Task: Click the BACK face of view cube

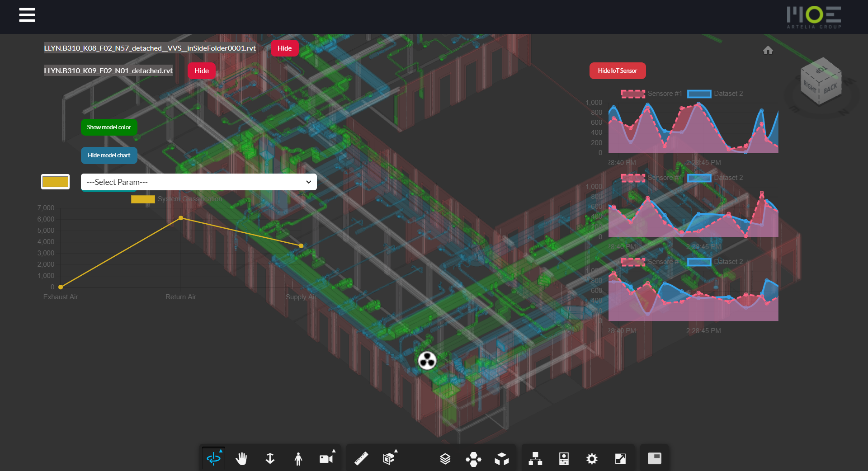Action: click(831, 89)
